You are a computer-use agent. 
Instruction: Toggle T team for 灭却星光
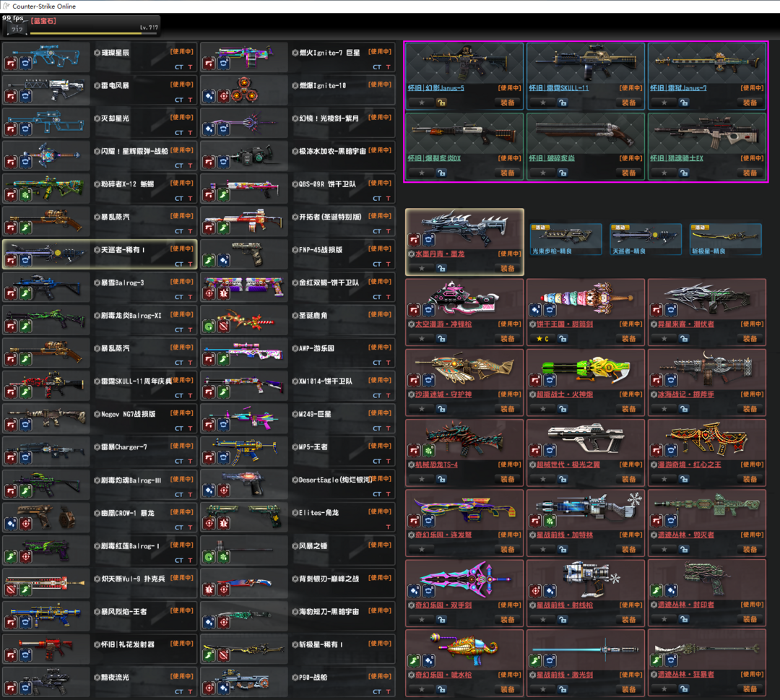[190, 133]
